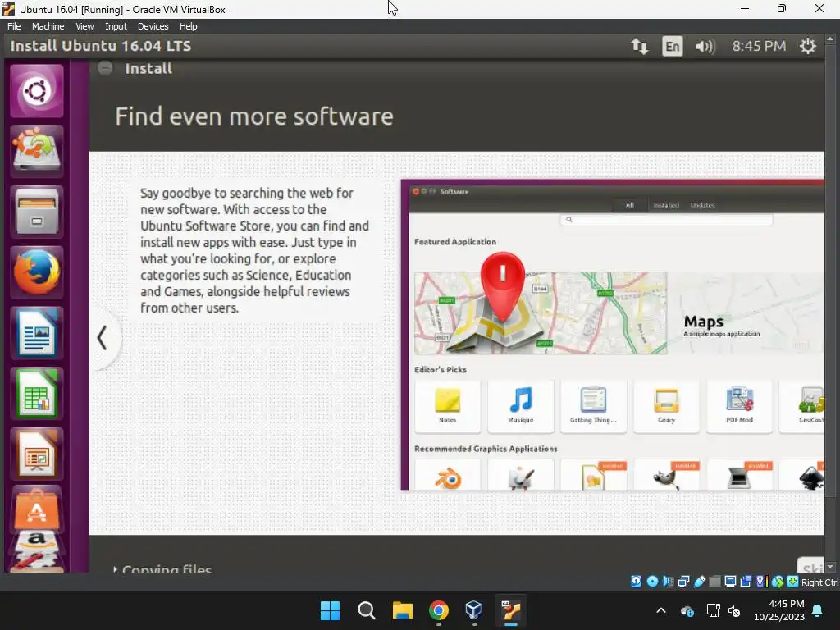The width and height of the screenshot is (840, 630).
Task: Open the system power gear menu
Action: [808, 46]
